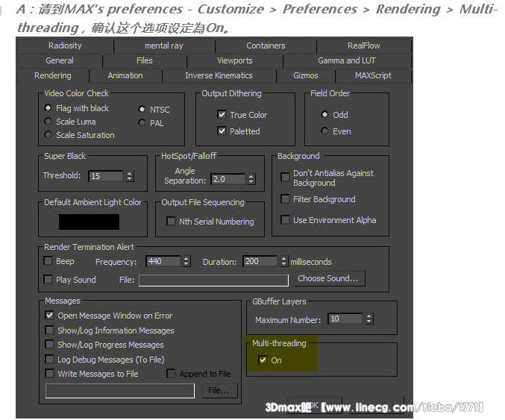Enable Append to File checkbox

pyautogui.click(x=171, y=373)
